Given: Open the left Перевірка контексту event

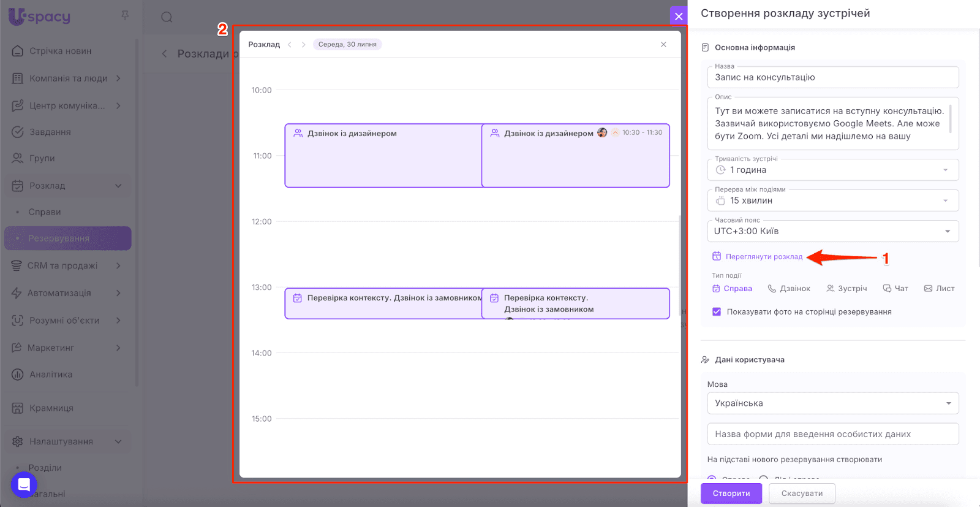Looking at the screenshot, I should point(383,303).
